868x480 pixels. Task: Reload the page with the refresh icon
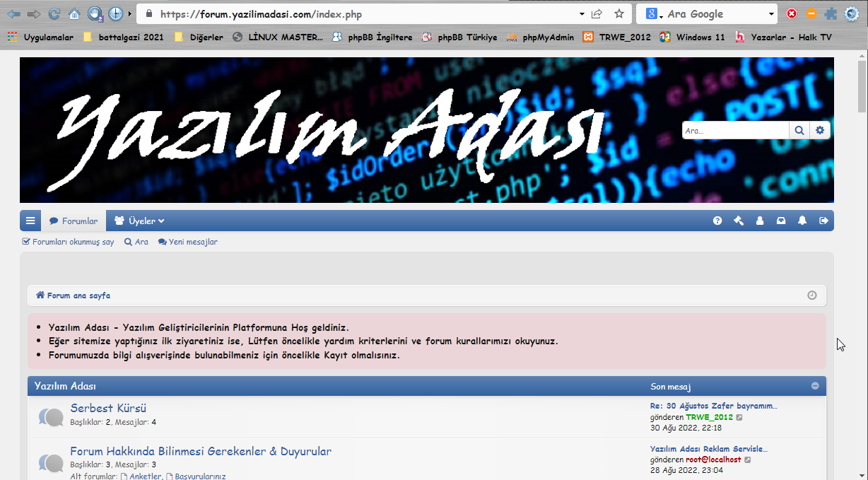(54, 13)
